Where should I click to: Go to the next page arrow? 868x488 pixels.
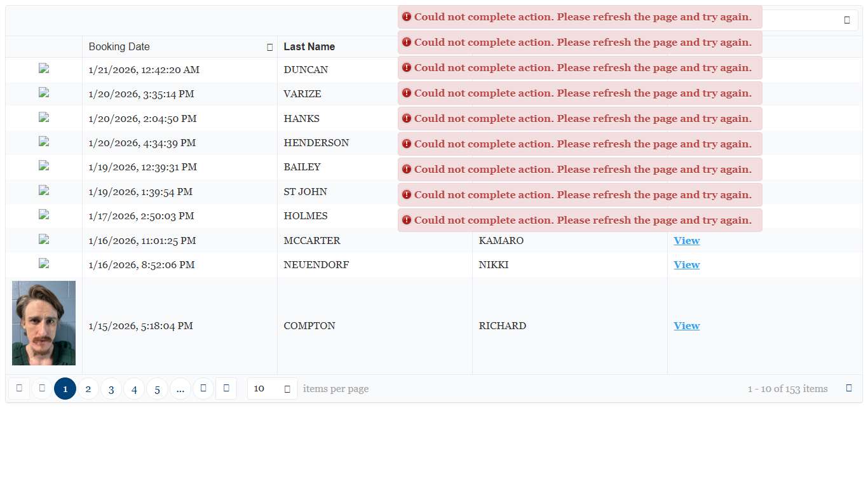[203, 388]
